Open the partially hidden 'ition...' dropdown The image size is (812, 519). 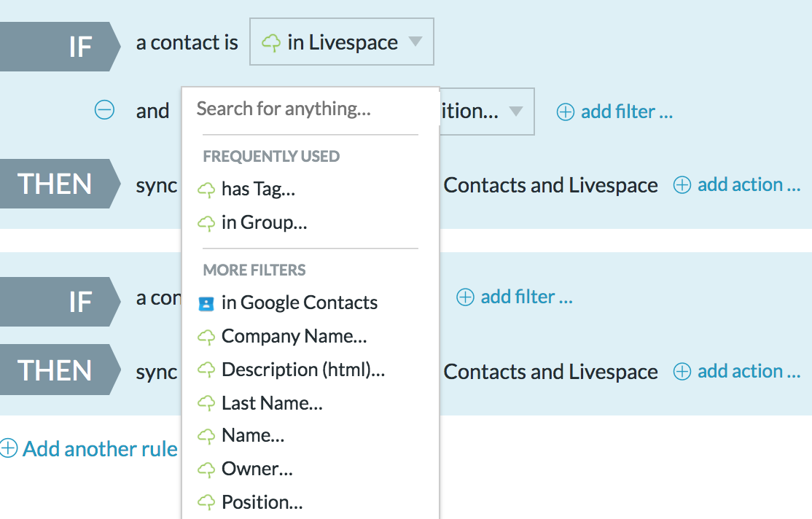coord(487,112)
